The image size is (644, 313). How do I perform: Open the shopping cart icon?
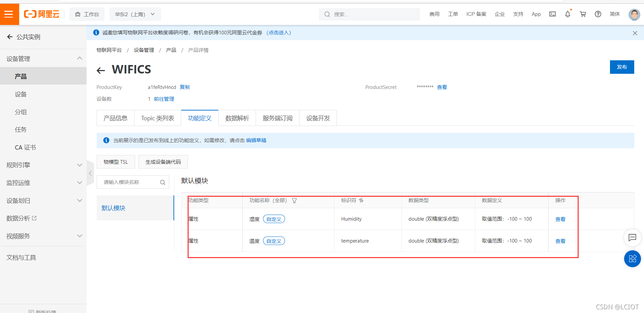point(583,14)
